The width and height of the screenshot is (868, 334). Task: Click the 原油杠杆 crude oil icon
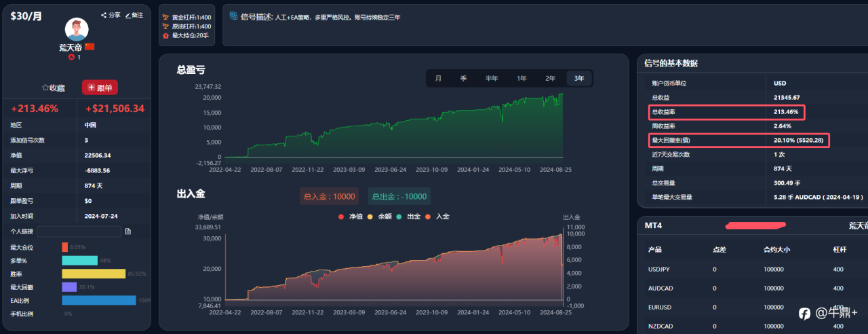point(166,26)
